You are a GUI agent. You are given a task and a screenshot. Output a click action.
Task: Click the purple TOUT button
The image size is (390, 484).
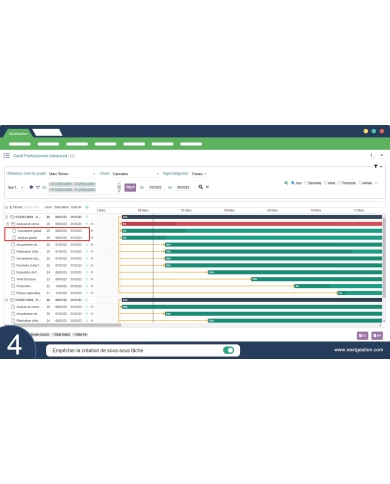click(x=130, y=187)
